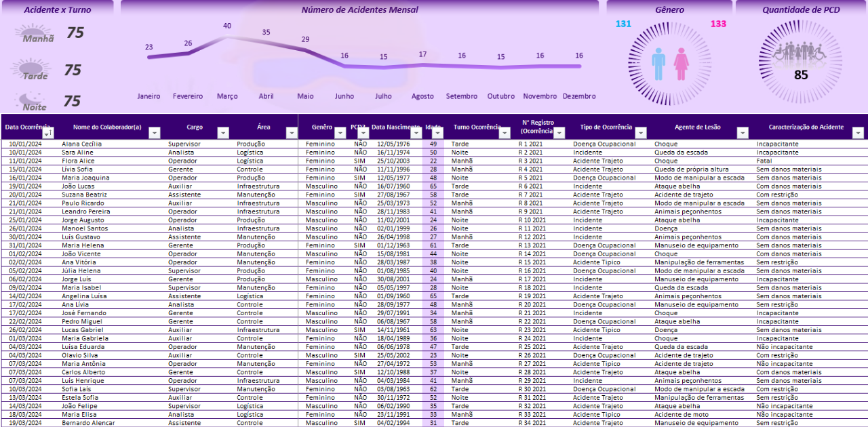
Task: Expand the Caracterização do Acidente filter
Action: point(857,134)
